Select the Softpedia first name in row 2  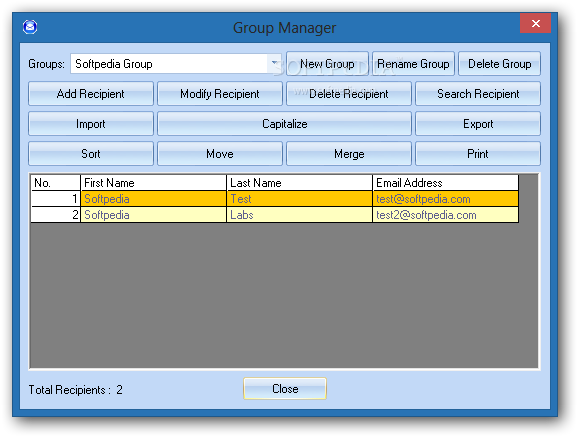153,215
